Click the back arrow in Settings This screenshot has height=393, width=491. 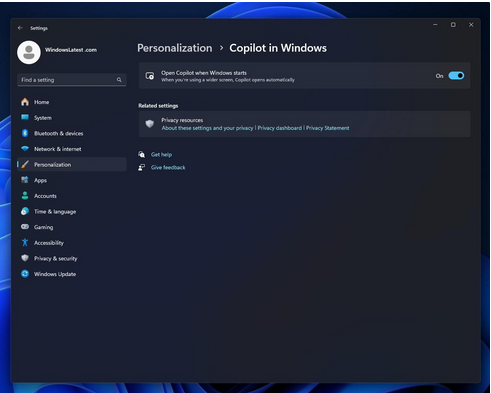[x=20, y=28]
